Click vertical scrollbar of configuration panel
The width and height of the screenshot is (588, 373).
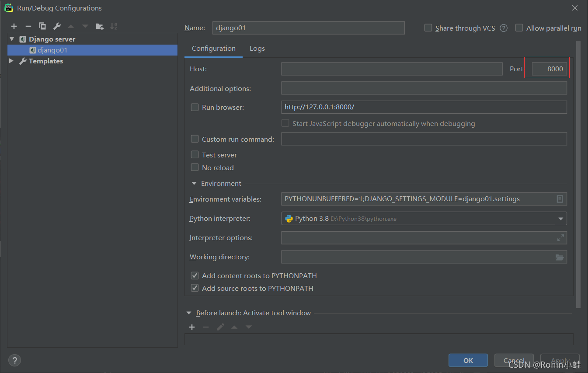(578, 174)
